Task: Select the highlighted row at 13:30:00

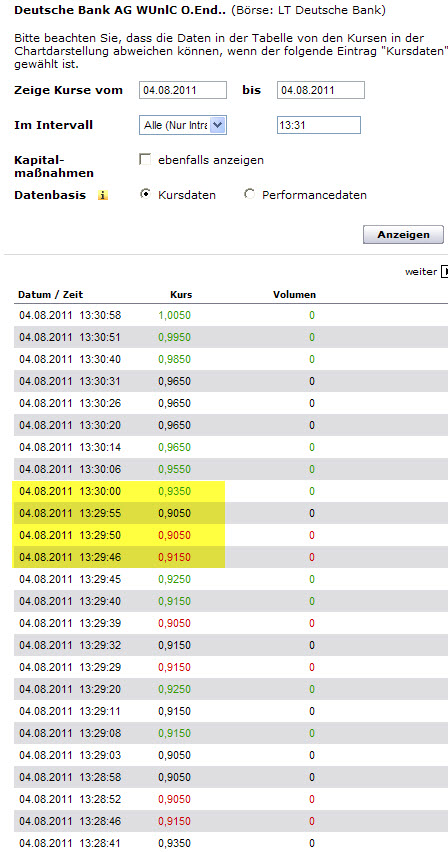Action: tap(231, 491)
